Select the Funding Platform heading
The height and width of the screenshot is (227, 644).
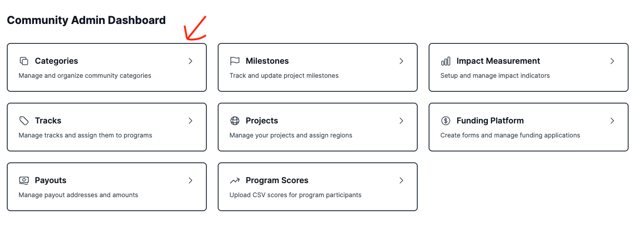[x=490, y=121]
